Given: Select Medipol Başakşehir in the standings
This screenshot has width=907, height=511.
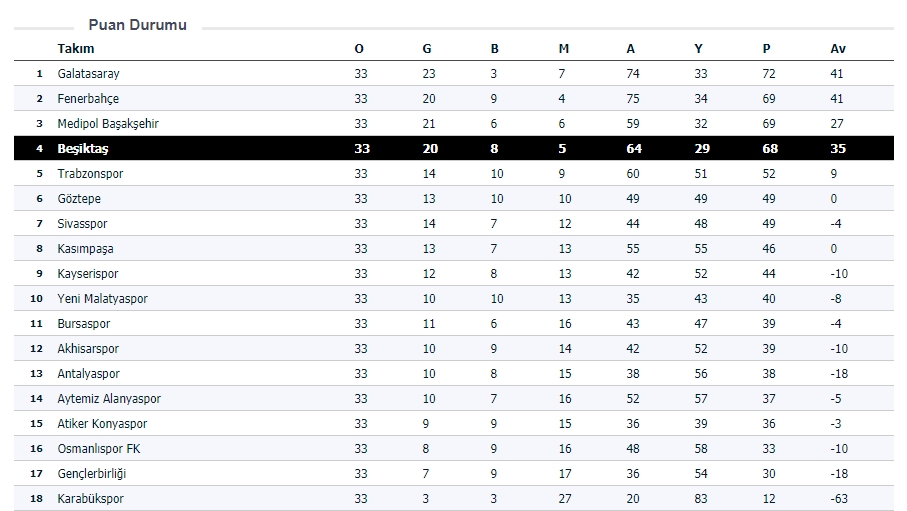Looking at the screenshot, I should [108, 123].
